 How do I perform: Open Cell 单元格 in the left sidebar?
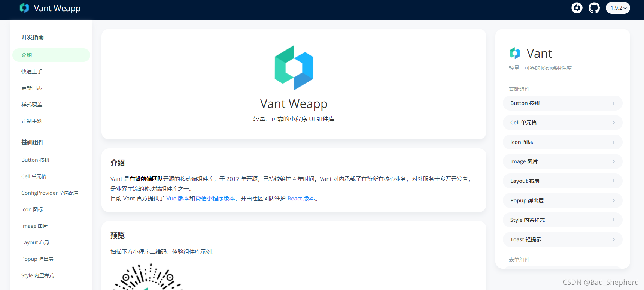(x=34, y=176)
